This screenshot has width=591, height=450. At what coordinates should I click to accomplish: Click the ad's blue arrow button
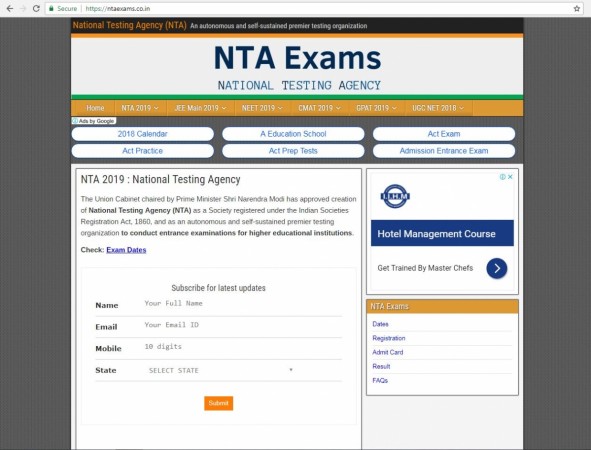click(x=497, y=268)
